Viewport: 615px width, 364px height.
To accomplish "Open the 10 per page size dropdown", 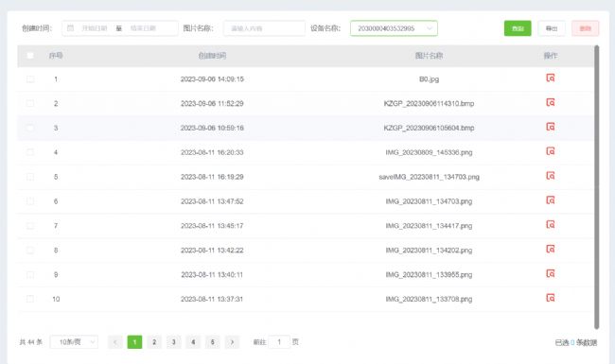I will (x=74, y=342).
